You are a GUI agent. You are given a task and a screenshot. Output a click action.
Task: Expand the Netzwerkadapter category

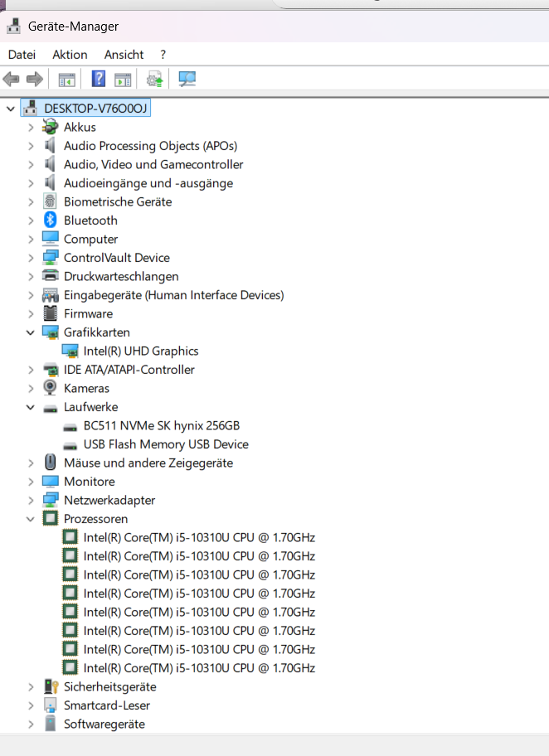(31, 501)
